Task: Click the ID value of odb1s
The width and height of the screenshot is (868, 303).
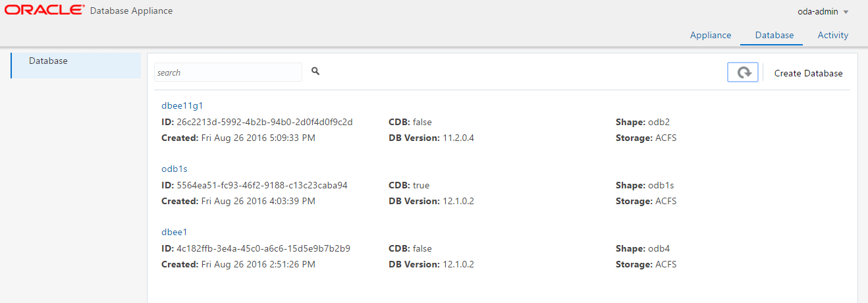Action: (x=262, y=185)
